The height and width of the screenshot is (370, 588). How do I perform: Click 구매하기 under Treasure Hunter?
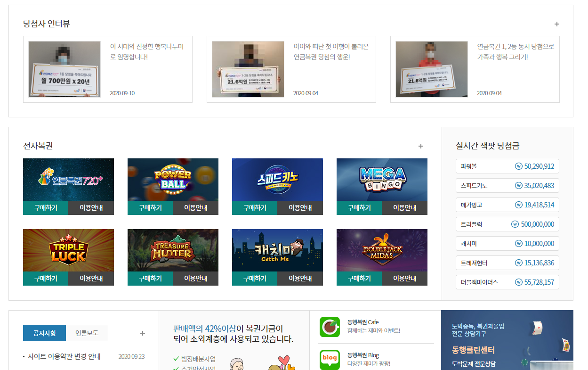(x=150, y=279)
